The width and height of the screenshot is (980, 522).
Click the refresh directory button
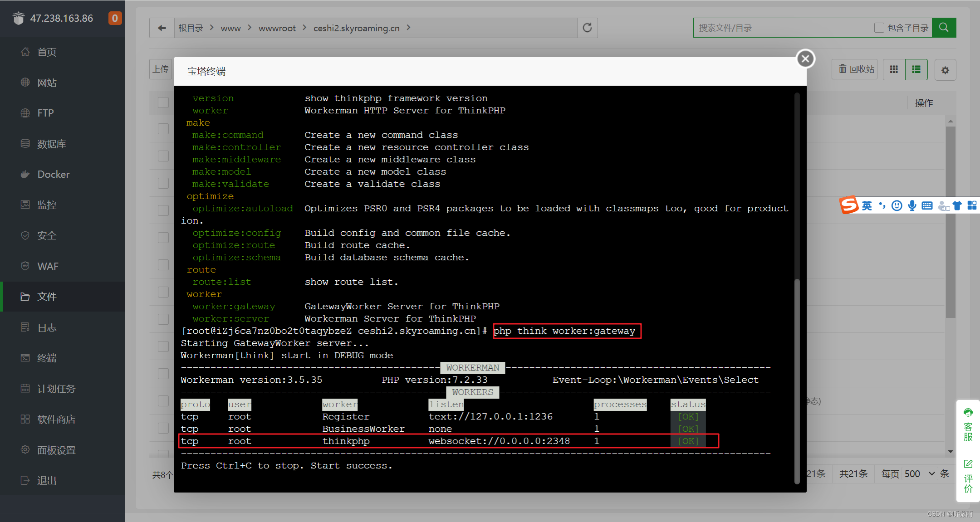click(587, 27)
